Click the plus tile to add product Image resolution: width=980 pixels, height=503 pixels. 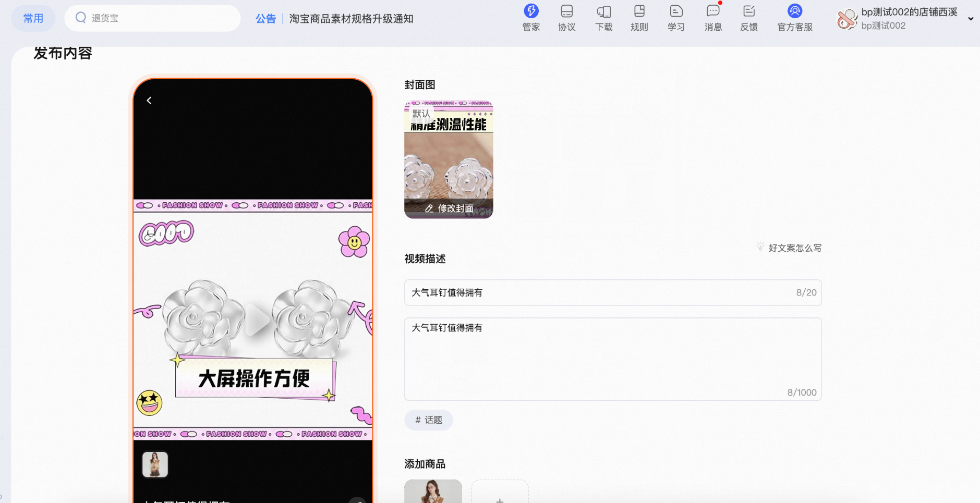(x=500, y=492)
